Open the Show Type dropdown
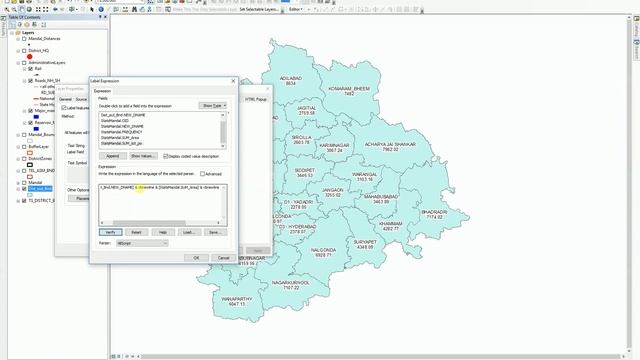This screenshot has height=360, width=640. [x=213, y=106]
